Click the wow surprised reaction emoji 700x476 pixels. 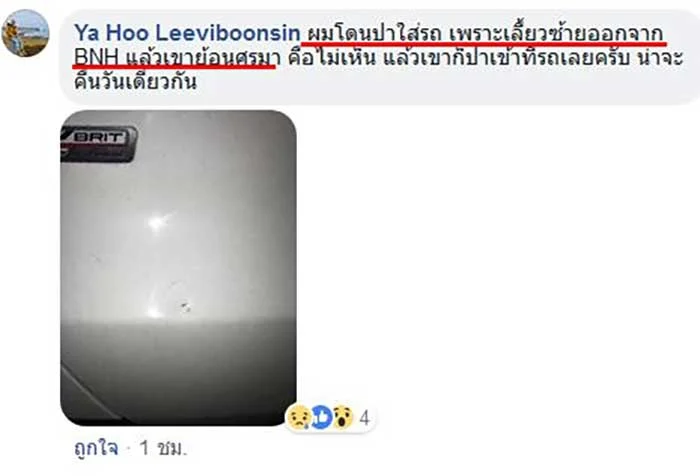pos(343,417)
